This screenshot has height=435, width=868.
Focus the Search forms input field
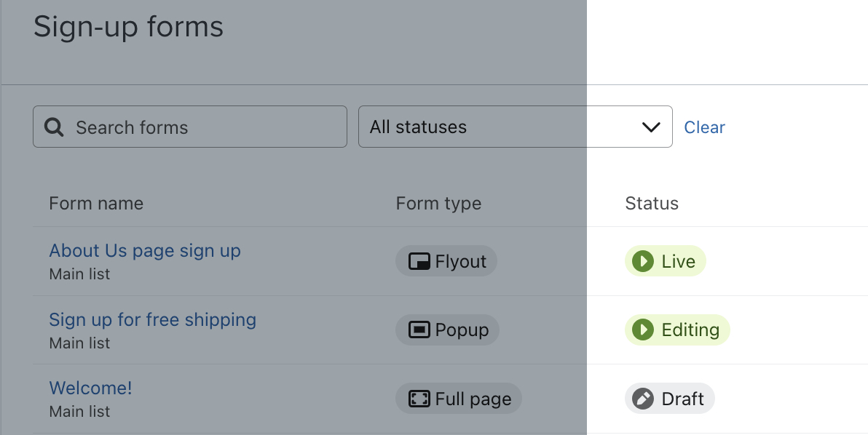(x=204, y=127)
